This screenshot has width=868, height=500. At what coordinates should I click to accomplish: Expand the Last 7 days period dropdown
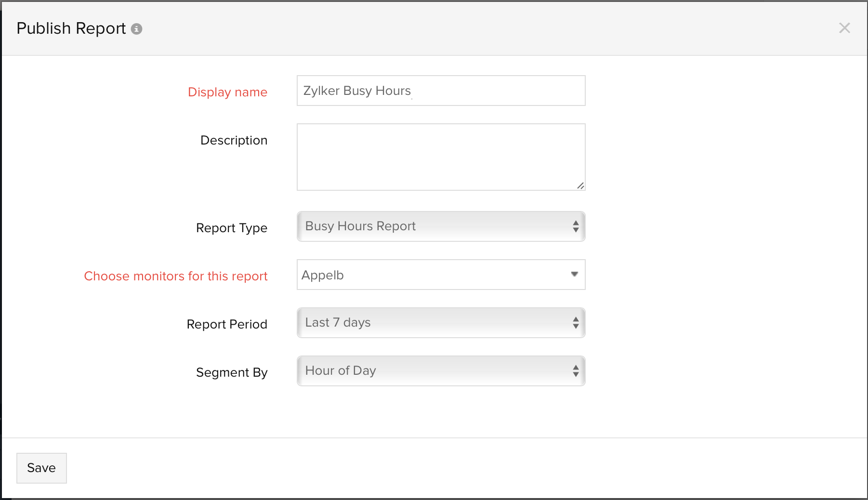[x=434, y=323]
